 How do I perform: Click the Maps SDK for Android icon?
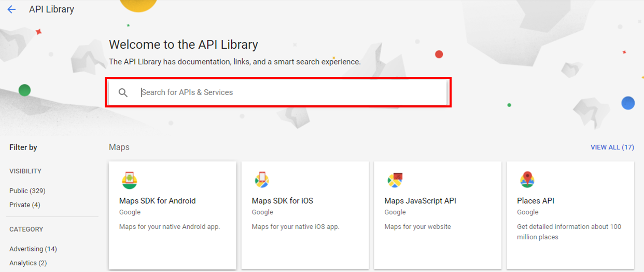click(x=129, y=180)
